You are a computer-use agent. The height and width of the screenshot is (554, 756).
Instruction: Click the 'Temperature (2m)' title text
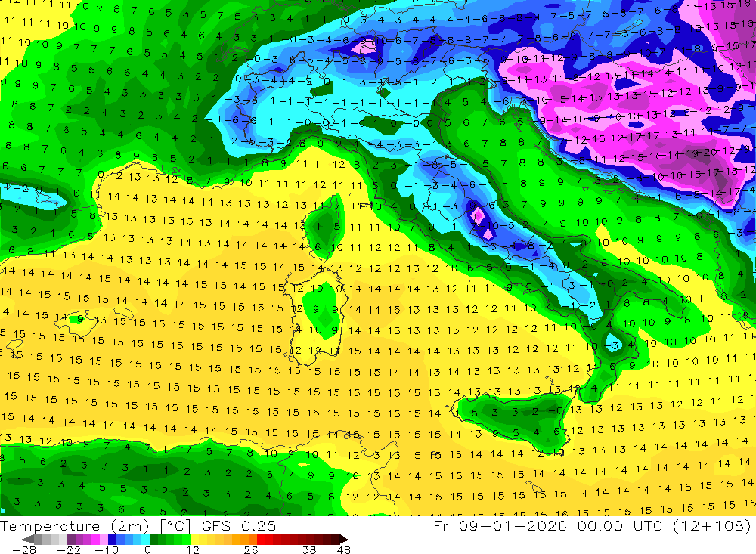pyautogui.click(x=75, y=525)
